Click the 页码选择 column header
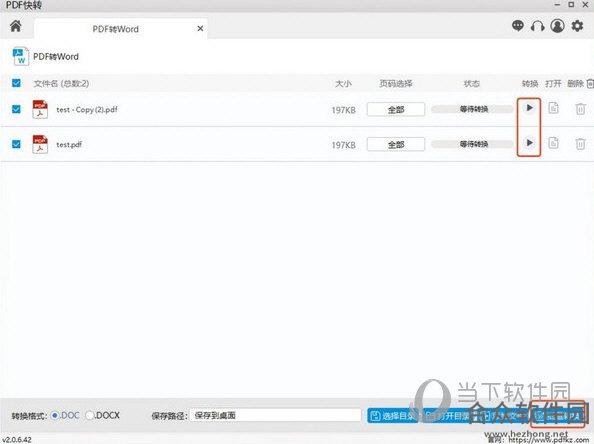Screen dimensions: 594x444 tap(396, 83)
